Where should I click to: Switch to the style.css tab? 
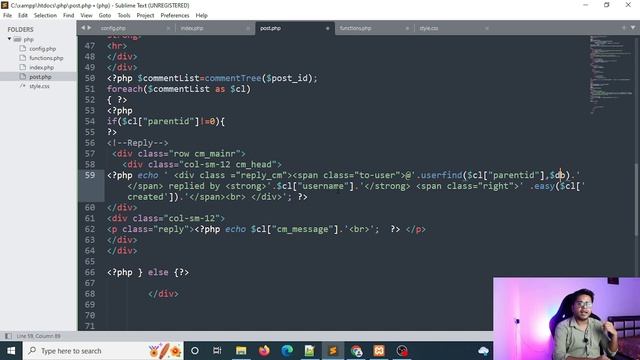[429, 28]
